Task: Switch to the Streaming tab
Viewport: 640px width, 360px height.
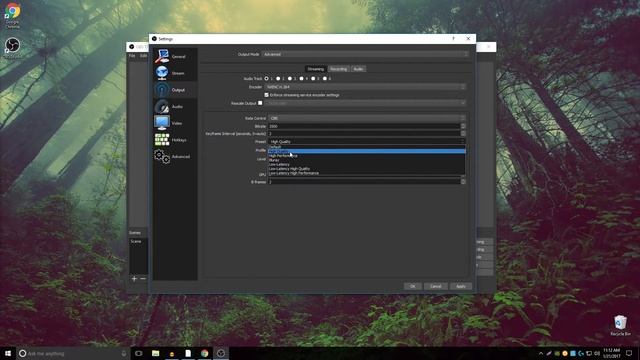Action: tap(316, 69)
